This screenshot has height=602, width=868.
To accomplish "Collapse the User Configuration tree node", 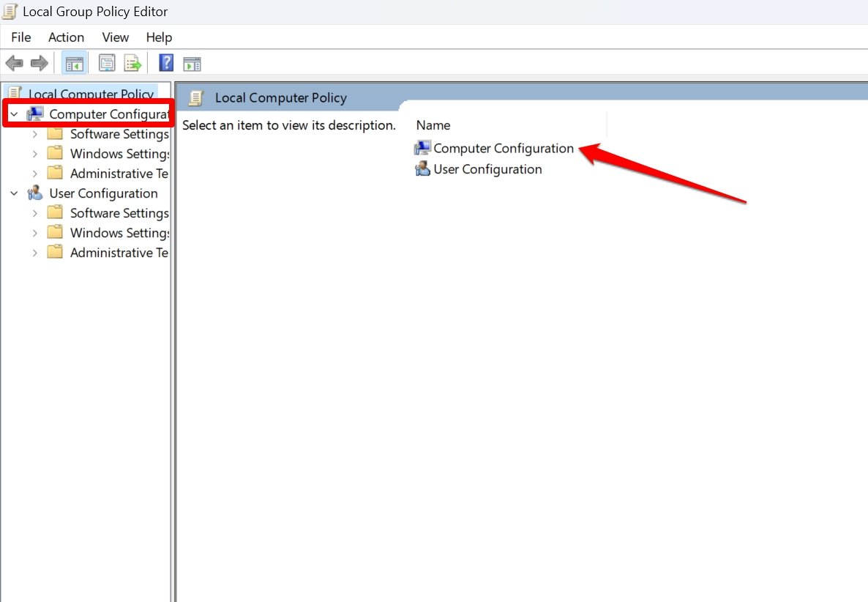I will [x=15, y=193].
